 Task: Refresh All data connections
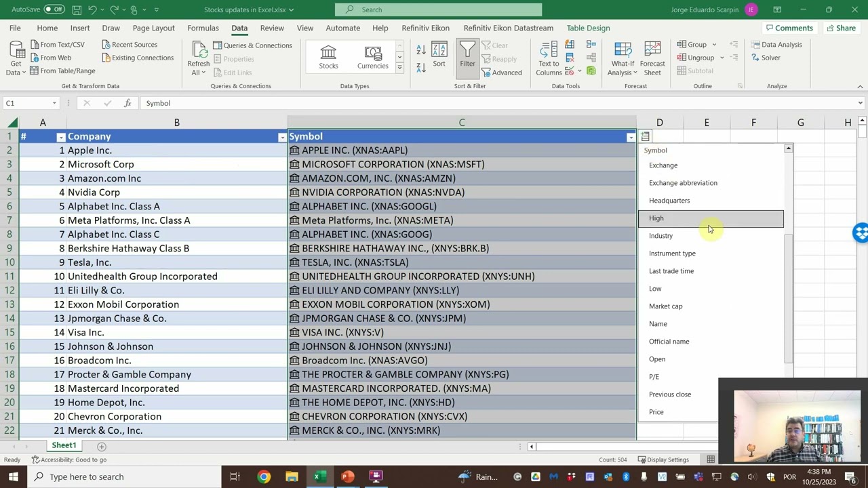(x=199, y=58)
